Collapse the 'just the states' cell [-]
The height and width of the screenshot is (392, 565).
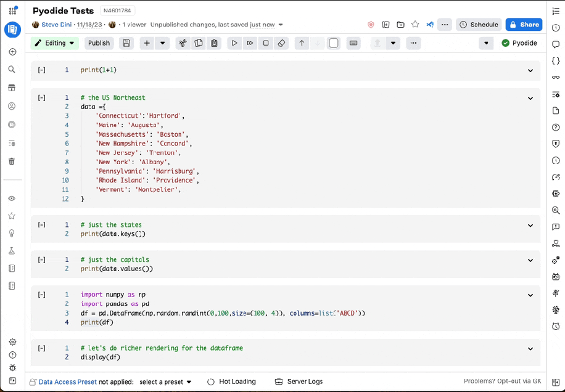tap(42, 224)
